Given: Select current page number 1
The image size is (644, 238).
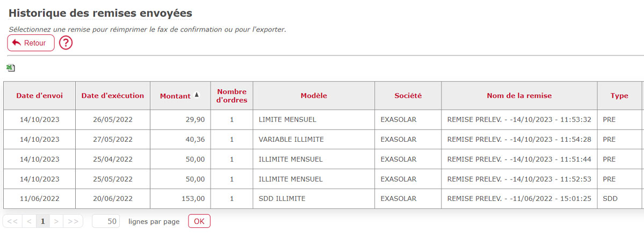Looking at the screenshot, I should [43, 221].
